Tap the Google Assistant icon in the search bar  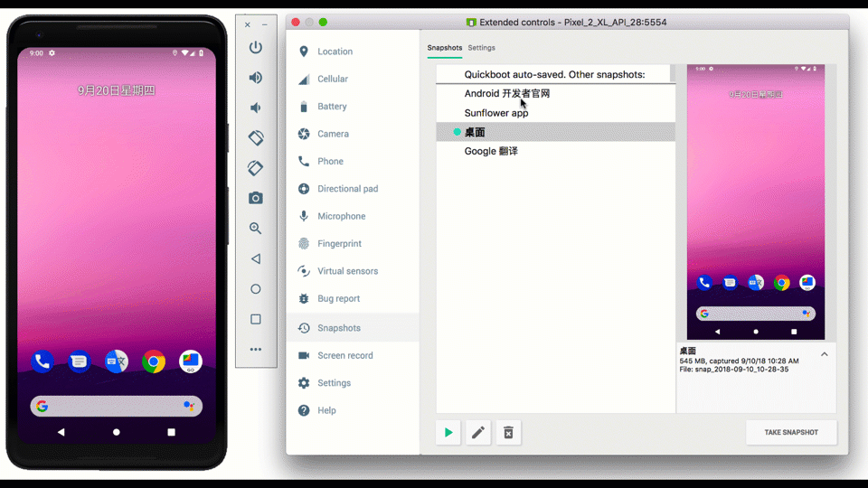[188, 406]
